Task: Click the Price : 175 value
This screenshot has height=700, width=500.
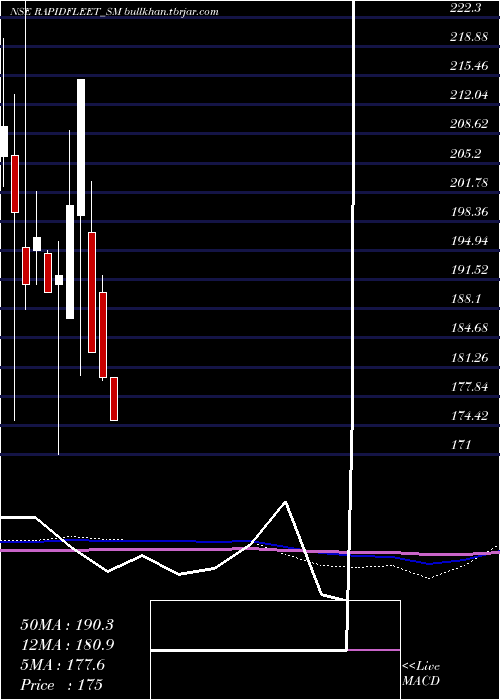Action: (62, 685)
